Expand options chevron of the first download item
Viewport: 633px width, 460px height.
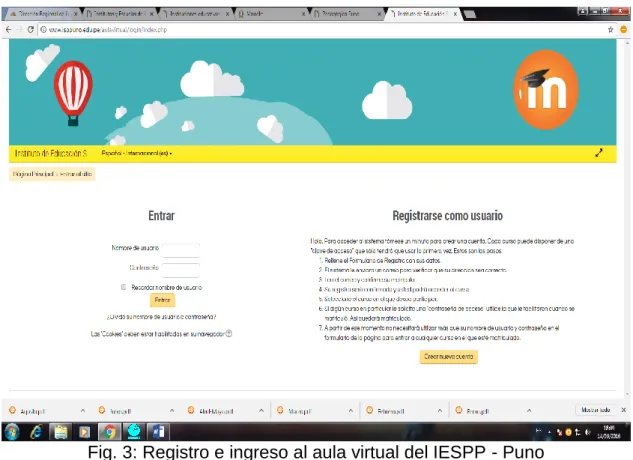point(83,410)
